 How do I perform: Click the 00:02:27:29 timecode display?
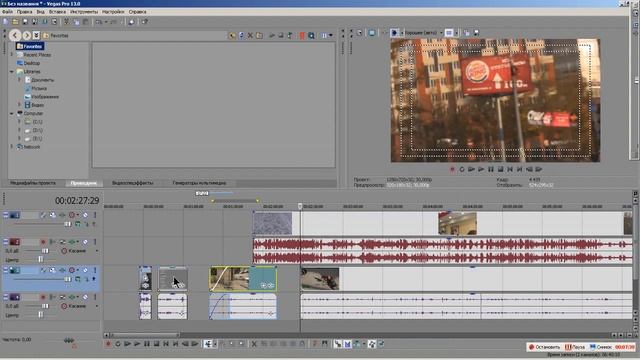pyautogui.click(x=77, y=200)
